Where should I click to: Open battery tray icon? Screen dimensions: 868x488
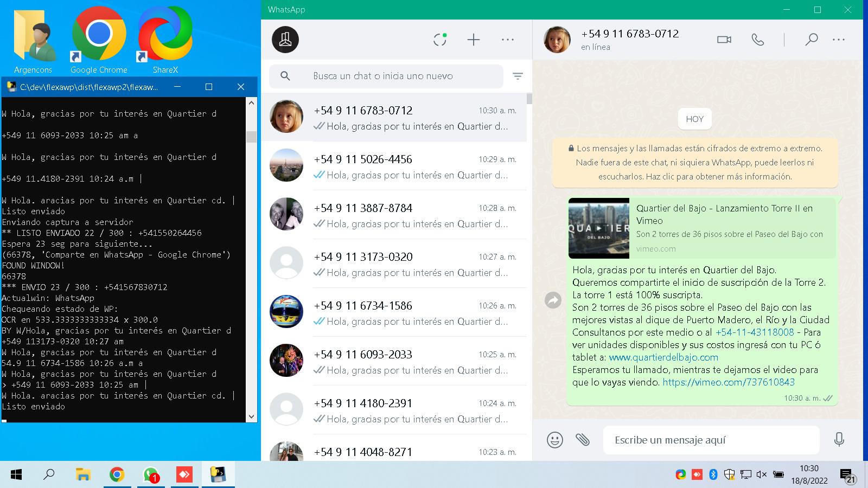778,474
